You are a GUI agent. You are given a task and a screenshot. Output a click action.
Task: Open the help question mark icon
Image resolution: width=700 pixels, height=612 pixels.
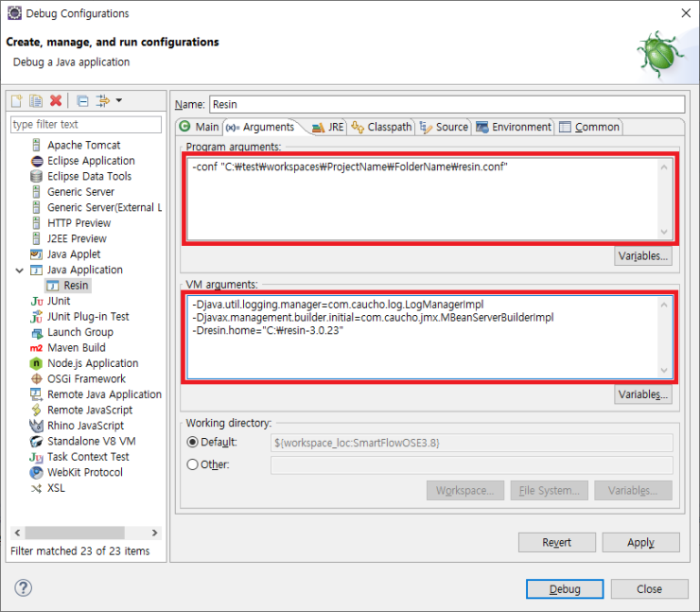tap(24, 588)
